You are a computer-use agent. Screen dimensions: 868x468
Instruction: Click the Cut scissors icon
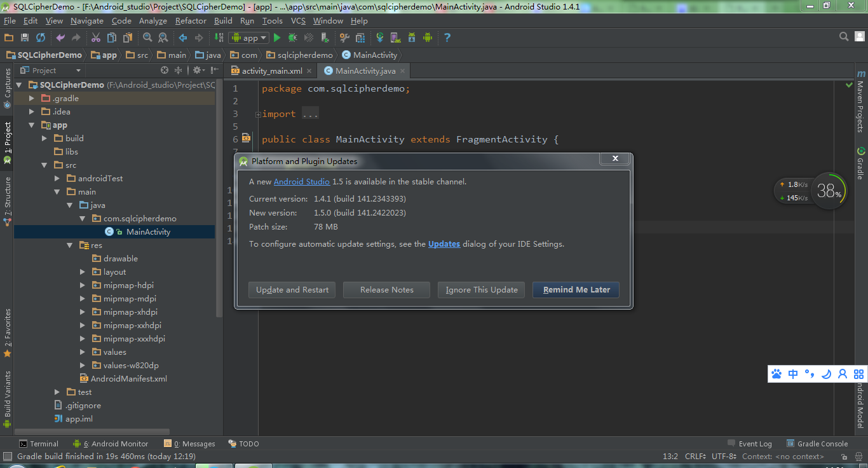pyautogui.click(x=96, y=38)
